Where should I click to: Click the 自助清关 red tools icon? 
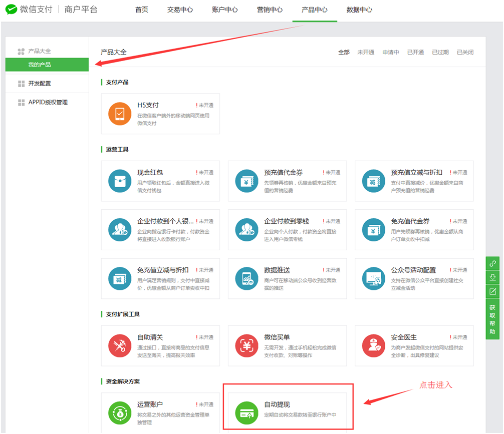pos(120,346)
